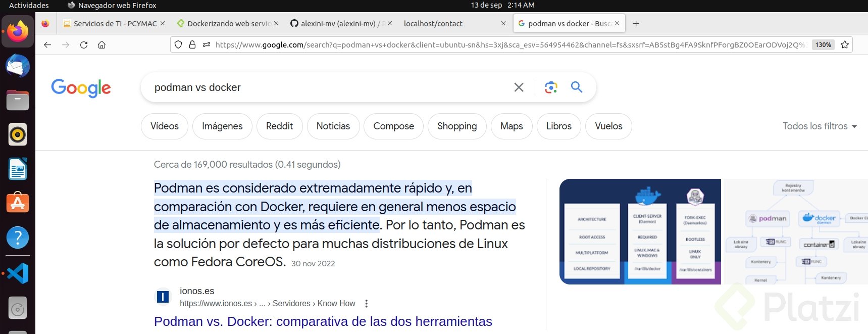Launch Visual Studio Code from dock

[18, 273]
